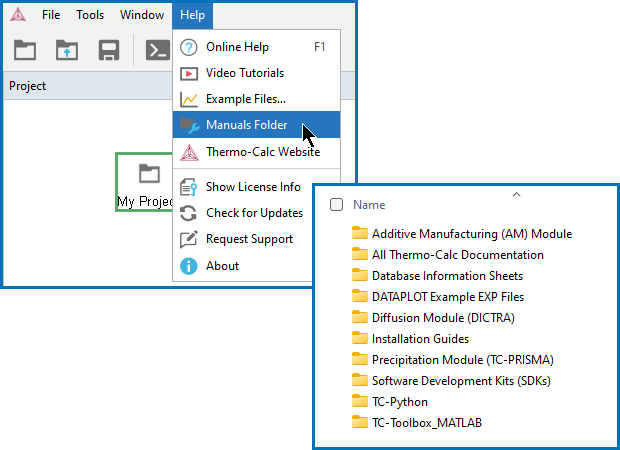Close the Help menu
The image size is (620, 450).
(x=193, y=15)
